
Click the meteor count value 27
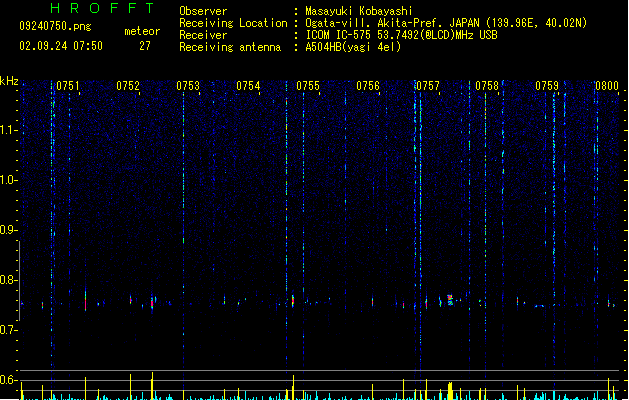(x=145, y=46)
